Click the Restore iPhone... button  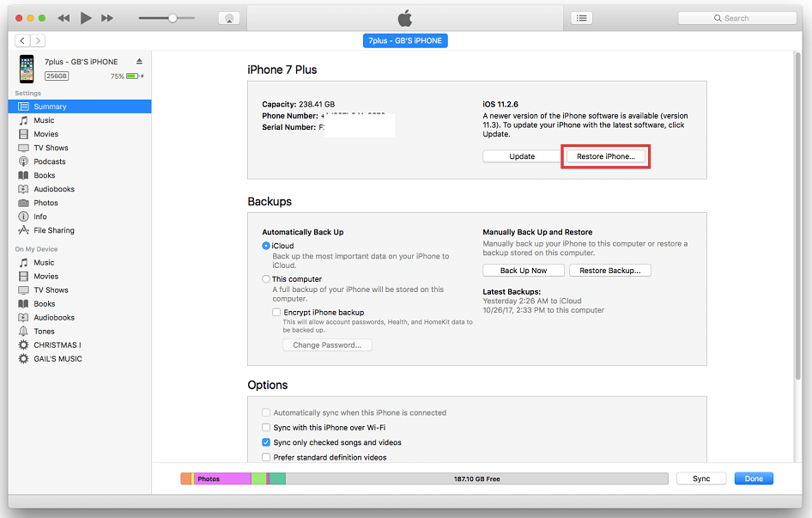pos(605,156)
